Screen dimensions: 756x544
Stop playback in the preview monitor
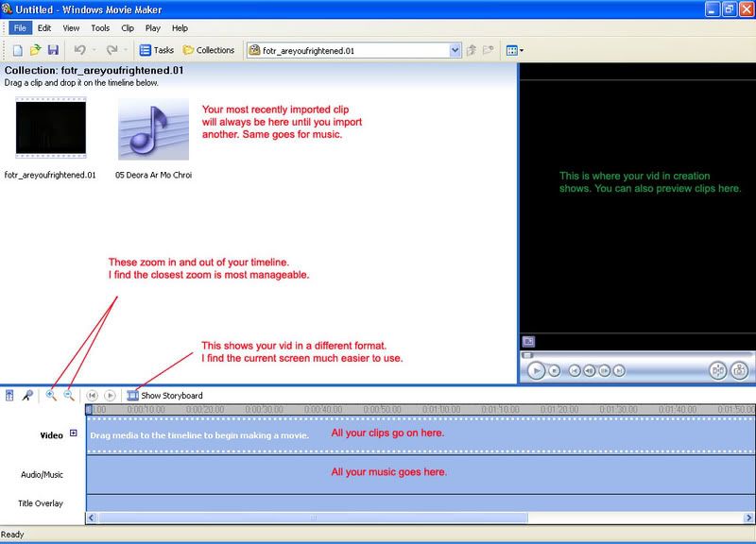click(555, 370)
